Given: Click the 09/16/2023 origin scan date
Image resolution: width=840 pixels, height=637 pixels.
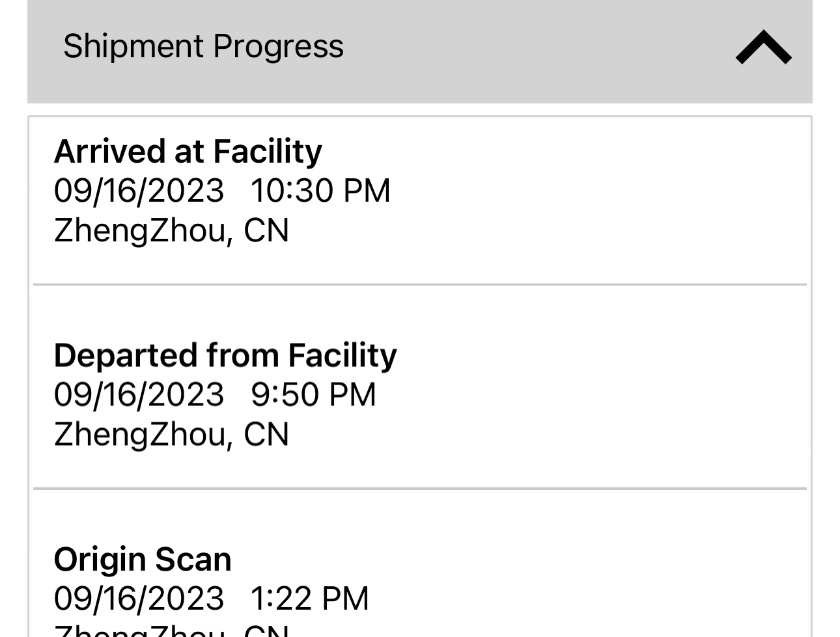Looking at the screenshot, I should click(139, 598).
